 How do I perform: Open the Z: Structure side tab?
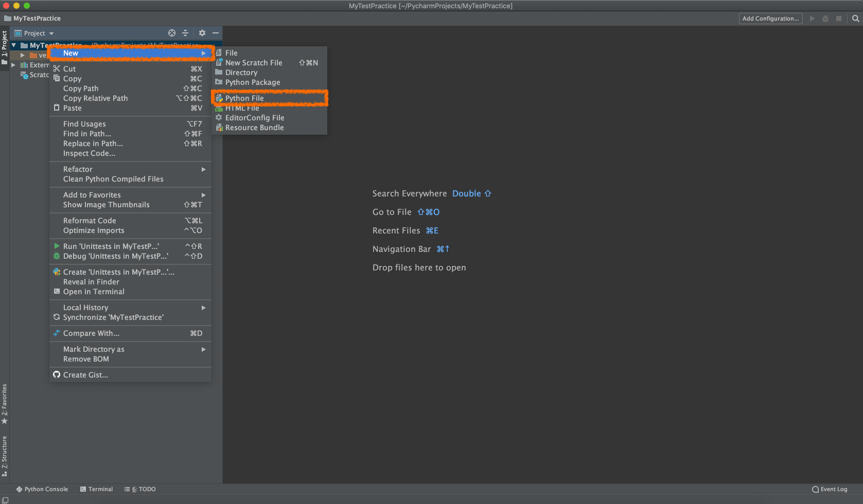(4, 456)
